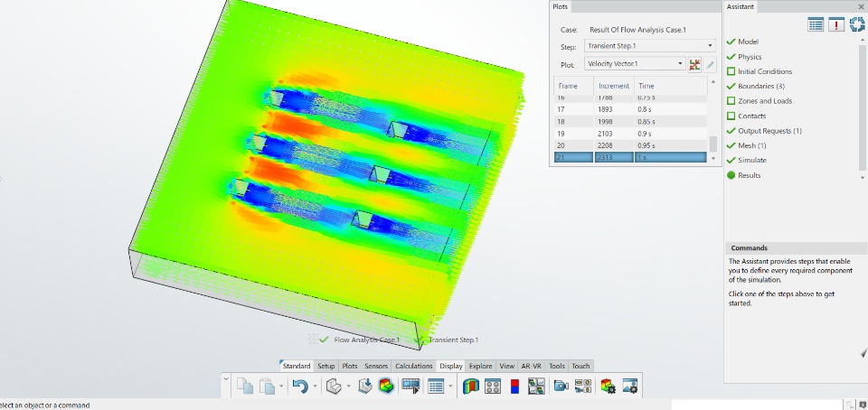Switch to the Touch tab
The height and width of the screenshot is (410, 868).
580,366
